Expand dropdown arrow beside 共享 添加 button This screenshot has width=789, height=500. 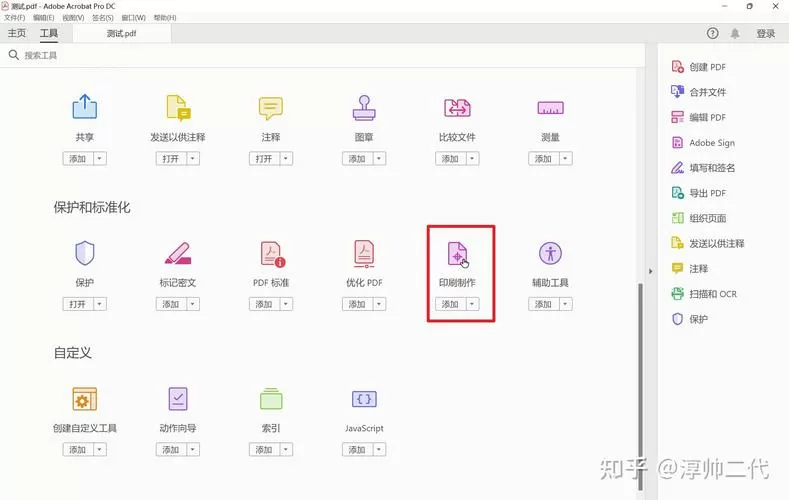click(100, 159)
